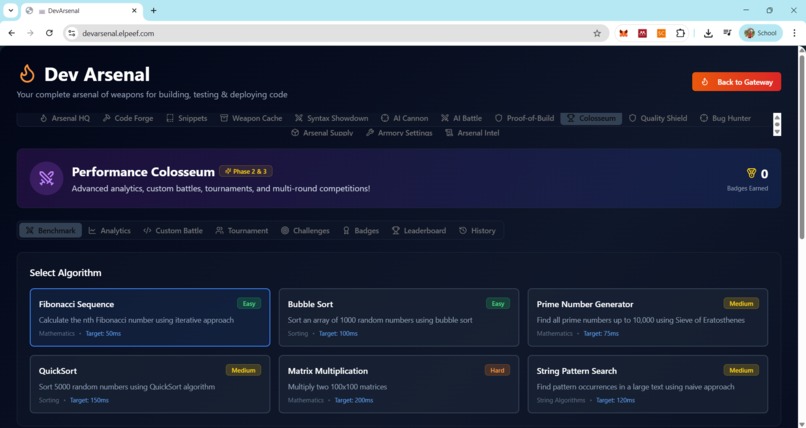This screenshot has width=806, height=428.
Task: Click the Dev Arsenal flame logo icon
Action: pyautogui.click(x=27, y=74)
